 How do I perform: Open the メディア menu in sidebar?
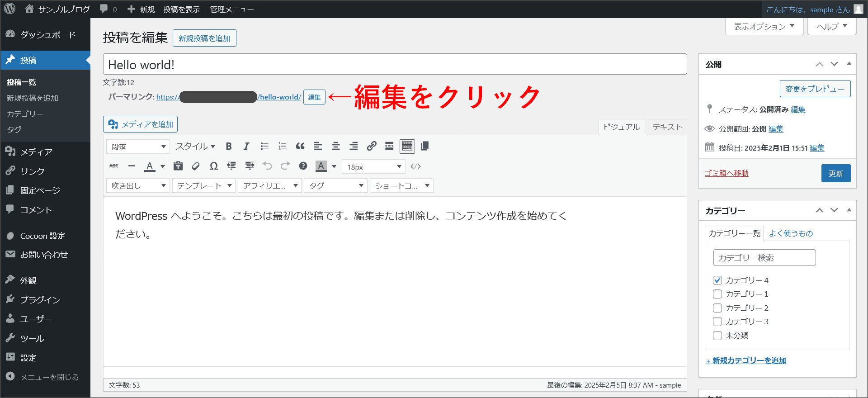36,152
